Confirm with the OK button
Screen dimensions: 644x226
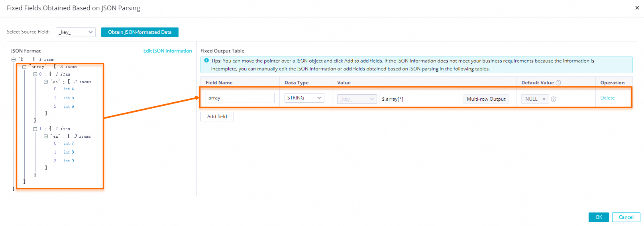pos(599,217)
